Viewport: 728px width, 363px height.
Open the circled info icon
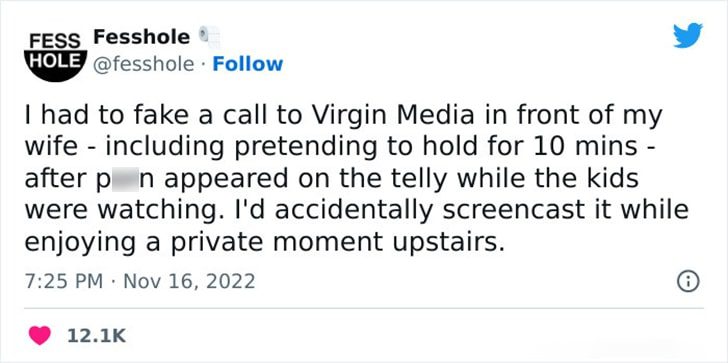click(688, 282)
